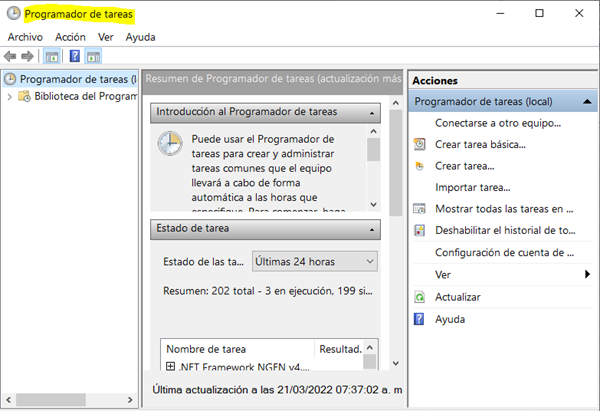Click the clock icon in the title bar
Screen dimensions: 600x411
[14, 13]
